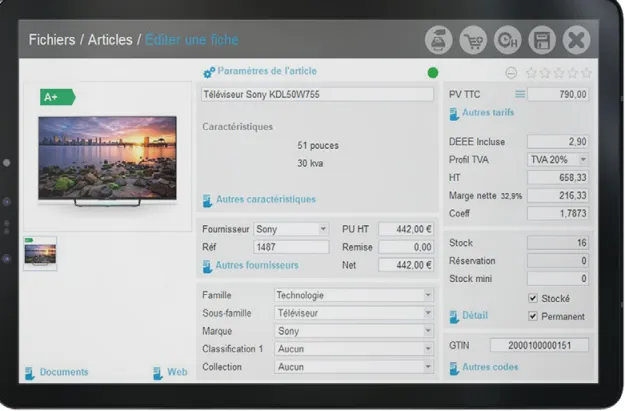The width and height of the screenshot is (625, 411).
Task: Click Editer une fiche breadcrumb
Action: tap(192, 40)
